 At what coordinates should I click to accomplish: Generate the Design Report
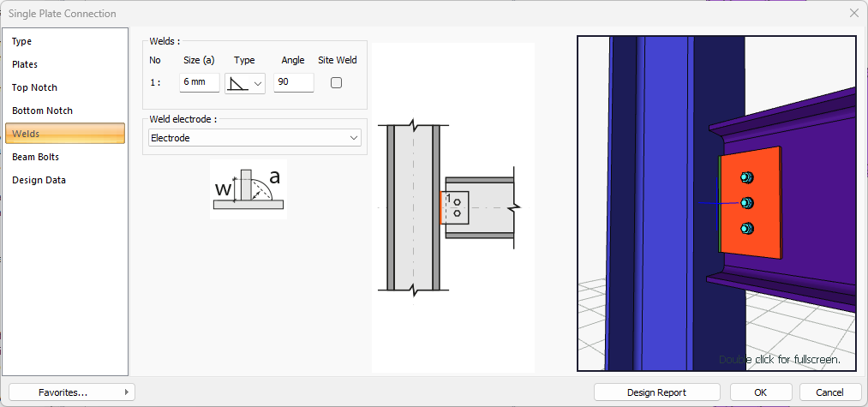click(x=656, y=392)
